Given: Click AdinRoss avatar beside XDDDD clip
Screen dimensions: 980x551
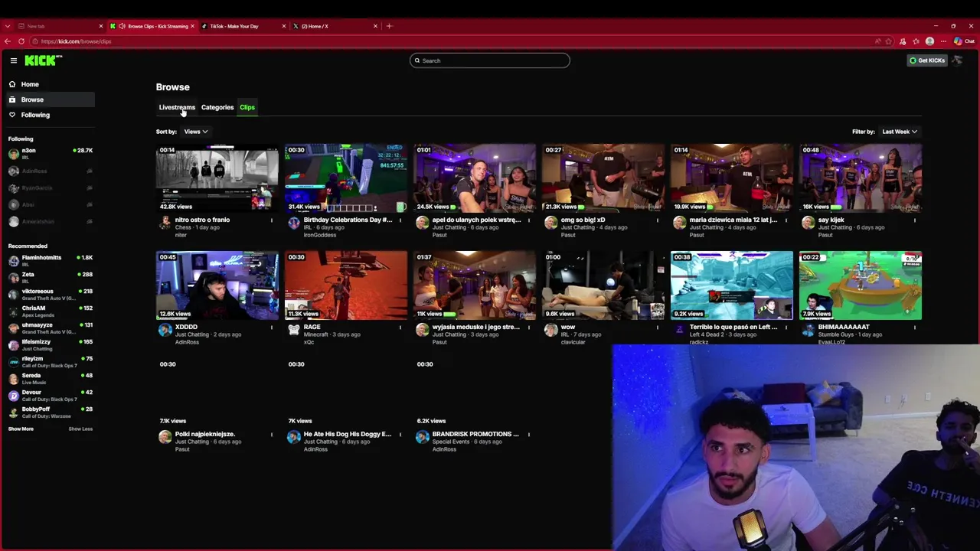Looking at the screenshot, I should coord(165,330).
